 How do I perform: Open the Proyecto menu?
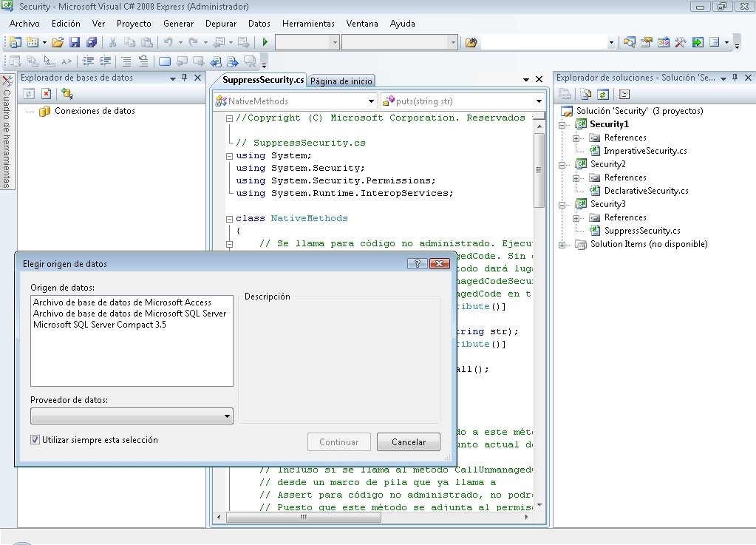[x=134, y=24]
